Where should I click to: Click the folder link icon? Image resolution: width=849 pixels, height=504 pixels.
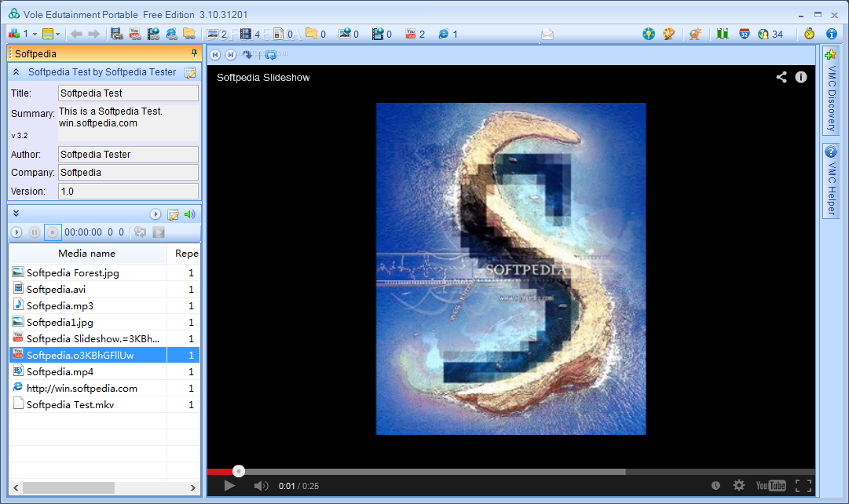point(189,34)
